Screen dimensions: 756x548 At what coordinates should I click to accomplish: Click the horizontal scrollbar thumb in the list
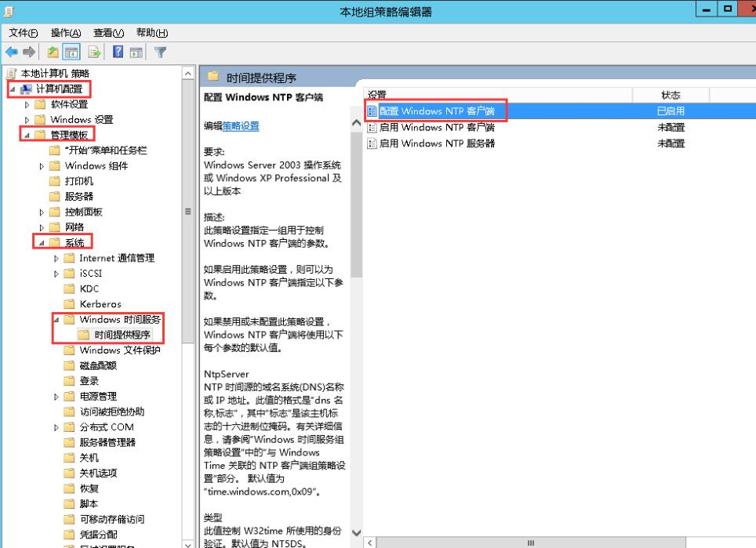tap(531, 543)
